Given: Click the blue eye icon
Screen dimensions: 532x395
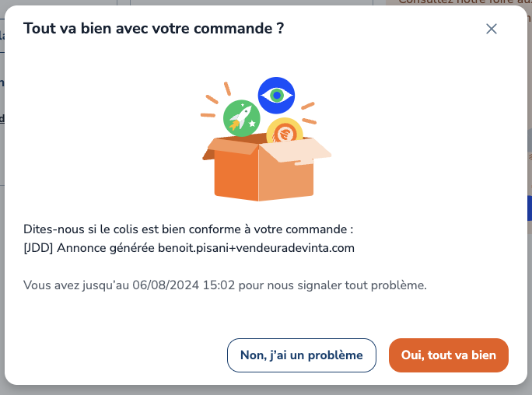Looking at the screenshot, I should [276, 95].
